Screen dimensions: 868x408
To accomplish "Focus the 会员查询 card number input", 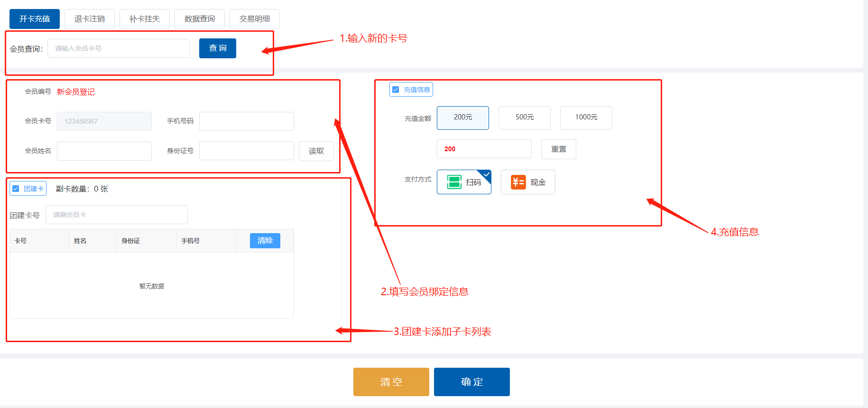I will (x=119, y=48).
